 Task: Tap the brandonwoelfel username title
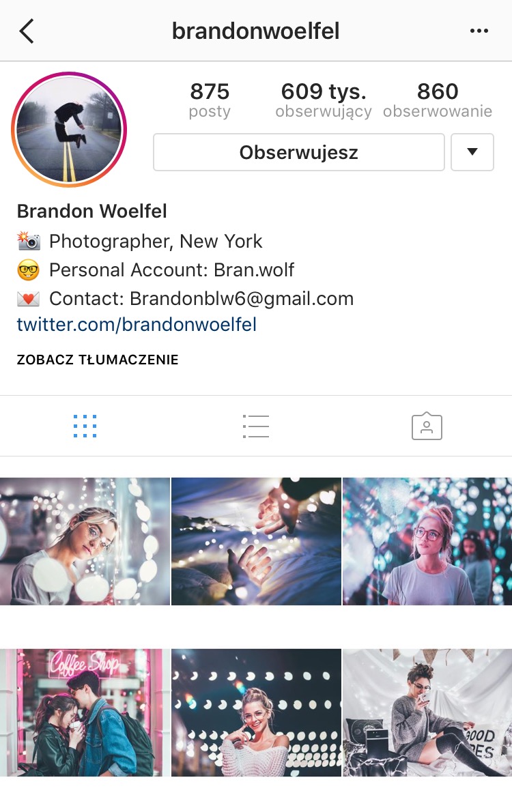(256, 31)
